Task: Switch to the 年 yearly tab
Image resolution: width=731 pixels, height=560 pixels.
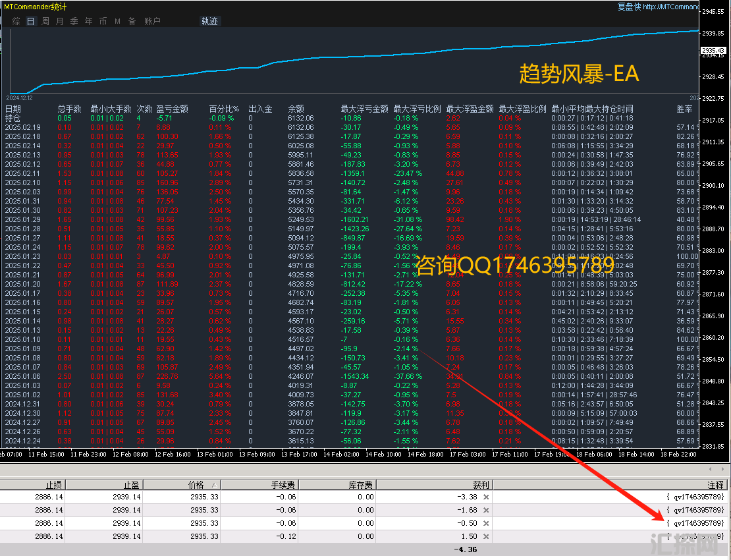Action: click(89, 21)
